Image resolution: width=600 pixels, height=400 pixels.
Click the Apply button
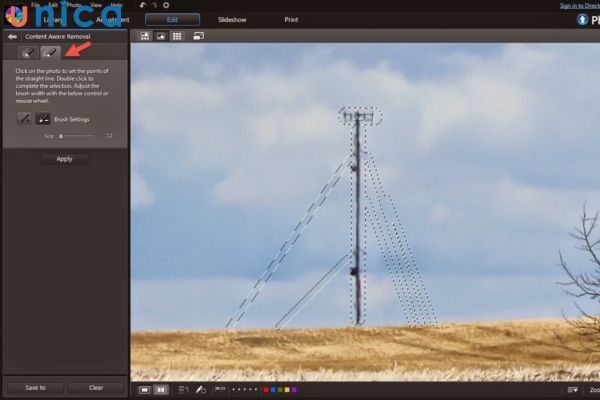tap(64, 158)
